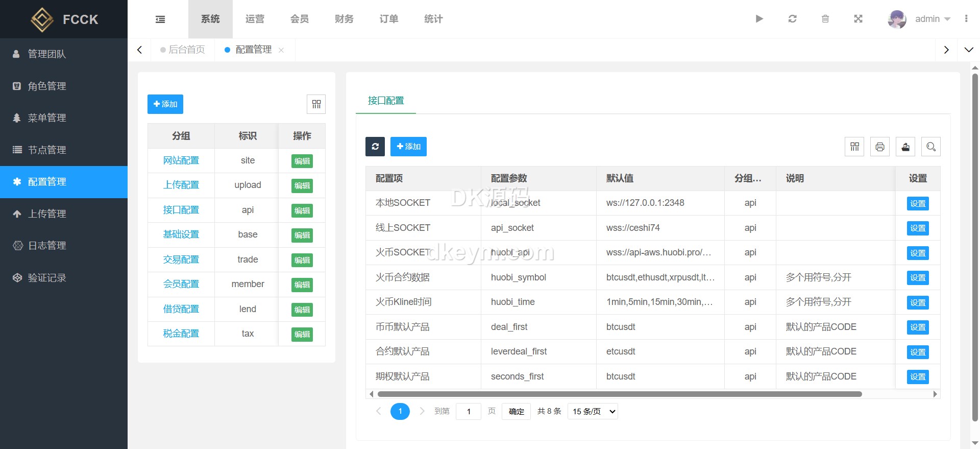
Task: Refresh page using top bar refresh icon
Action: (792, 19)
